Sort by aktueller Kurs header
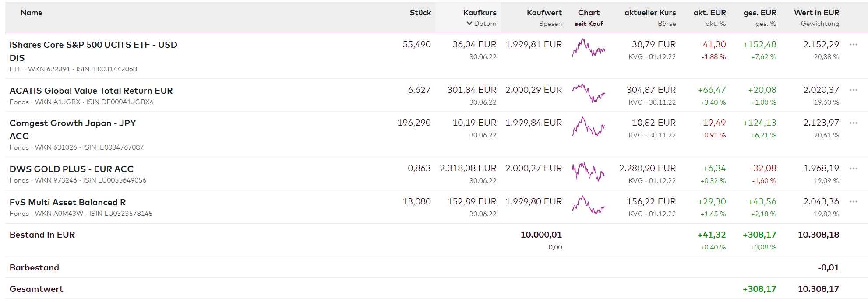Viewport: 868px width, 302px height. tap(650, 13)
